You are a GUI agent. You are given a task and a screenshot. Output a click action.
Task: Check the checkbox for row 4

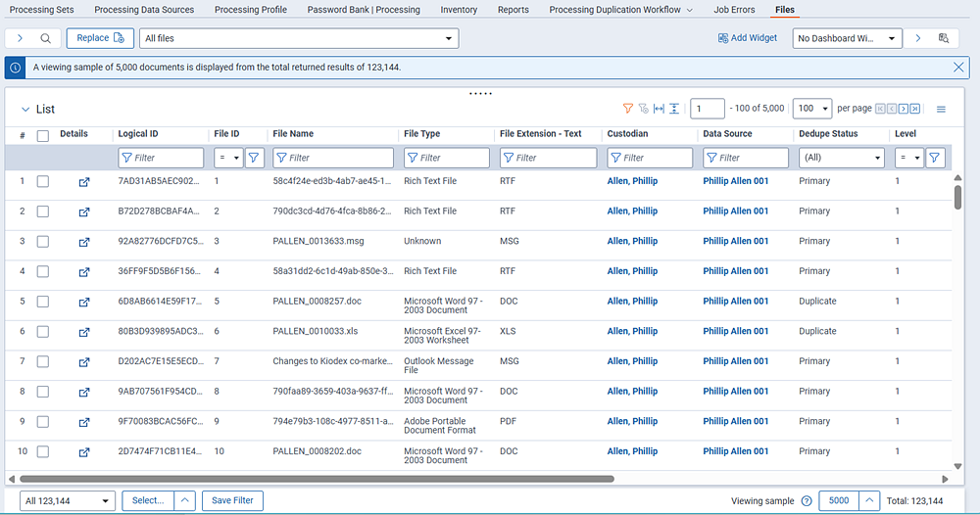click(x=42, y=271)
